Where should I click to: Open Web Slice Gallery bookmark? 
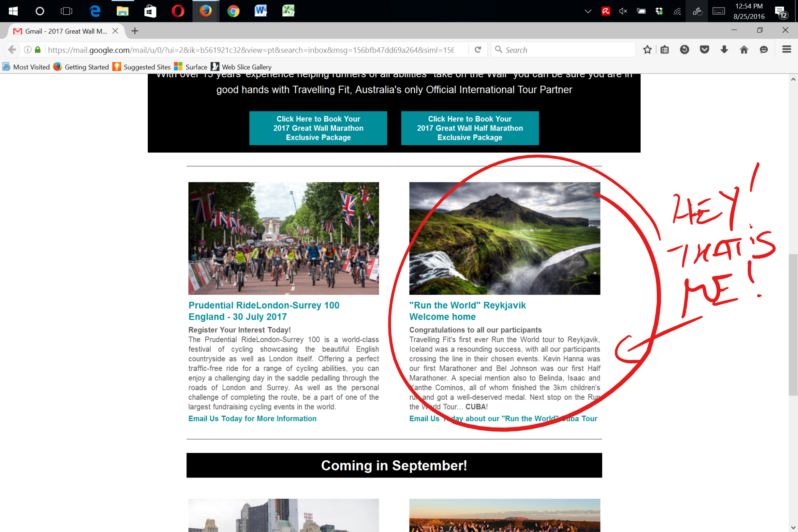241,67
